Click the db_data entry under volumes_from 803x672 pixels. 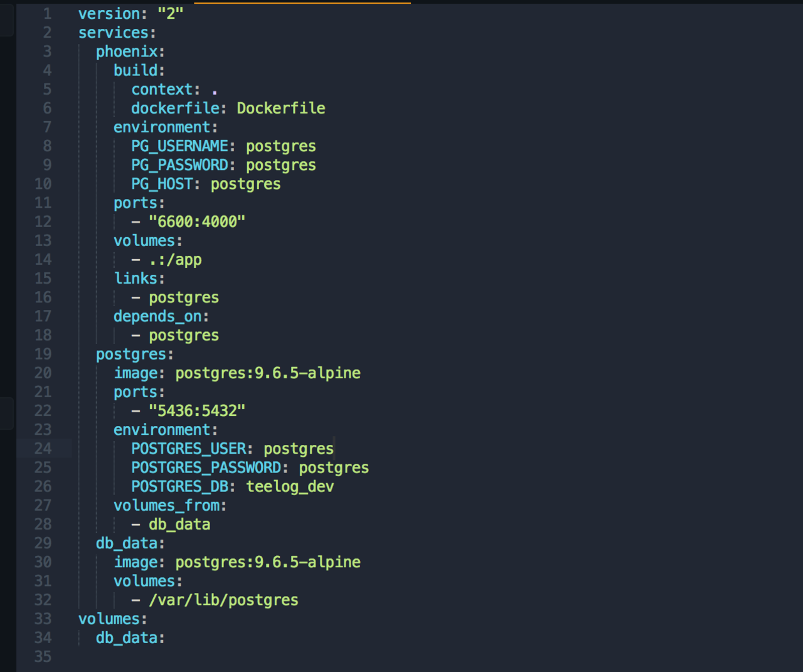179,524
